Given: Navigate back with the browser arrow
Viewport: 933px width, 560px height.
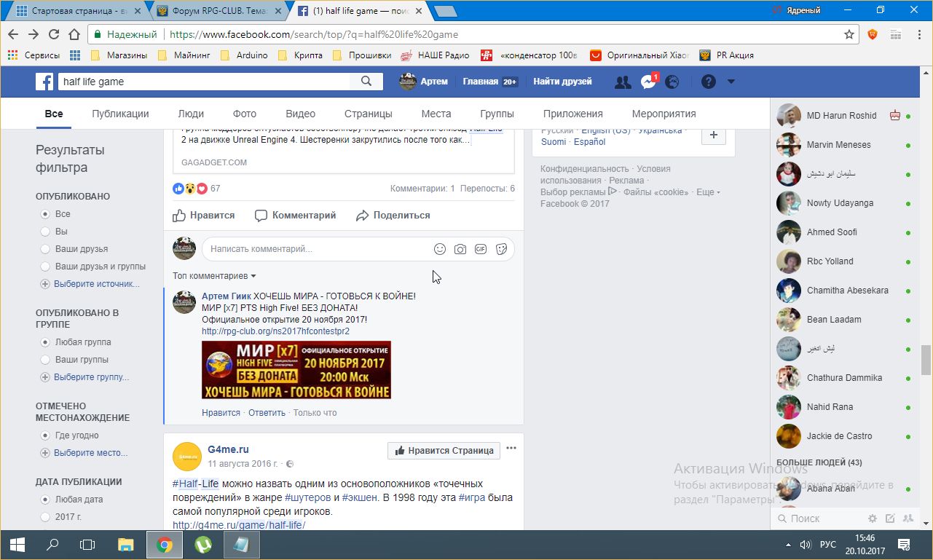Looking at the screenshot, I should click(13, 34).
